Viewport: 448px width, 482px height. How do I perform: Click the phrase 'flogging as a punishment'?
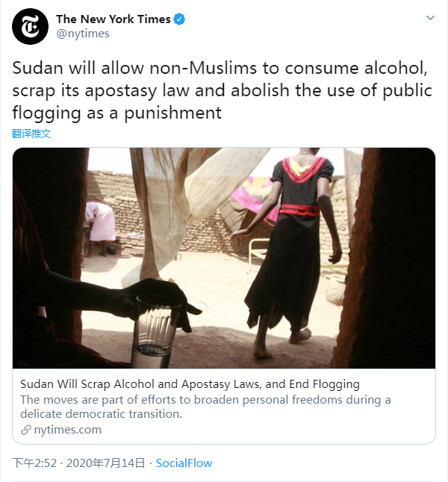click(x=117, y=113)
